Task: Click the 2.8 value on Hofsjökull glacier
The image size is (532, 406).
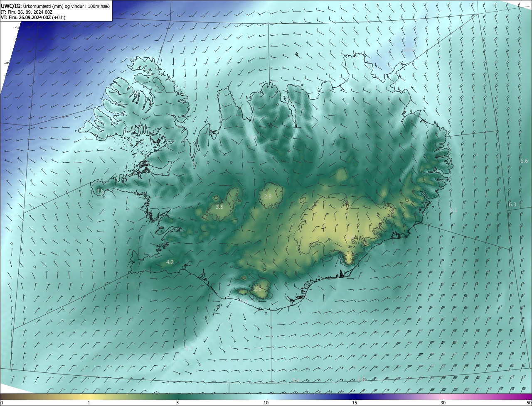Action: (268, 196)
